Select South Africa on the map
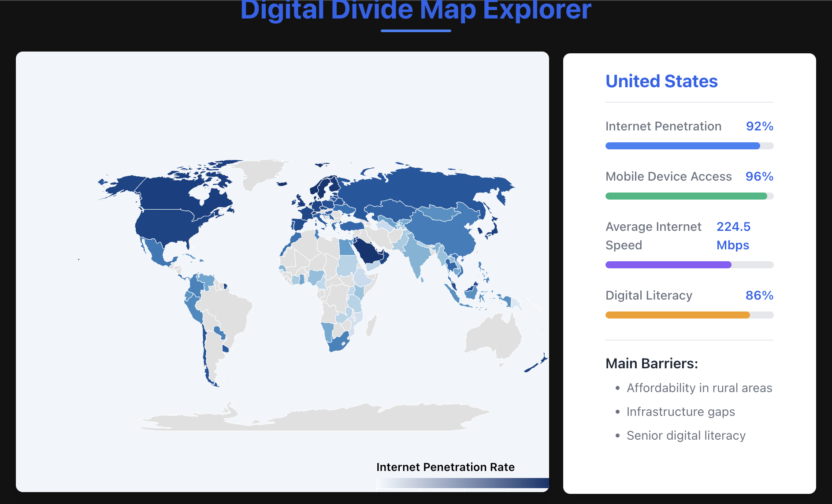The height and width of the screenshot is (504, 832). click(x=339, y=343)
